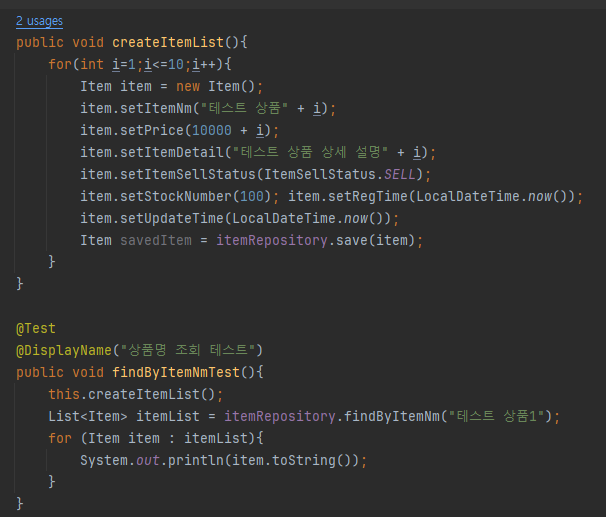
Task: Click the setItemNm method call
Action: click(x=156, y=108)
